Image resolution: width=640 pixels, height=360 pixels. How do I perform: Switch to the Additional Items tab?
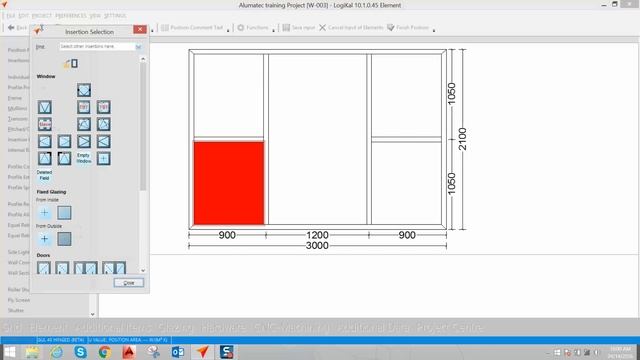pos(113,327)
